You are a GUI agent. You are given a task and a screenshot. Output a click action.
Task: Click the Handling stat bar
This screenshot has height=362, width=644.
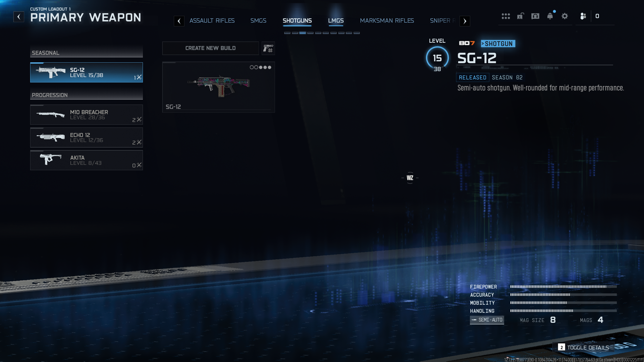coord(563,311)
